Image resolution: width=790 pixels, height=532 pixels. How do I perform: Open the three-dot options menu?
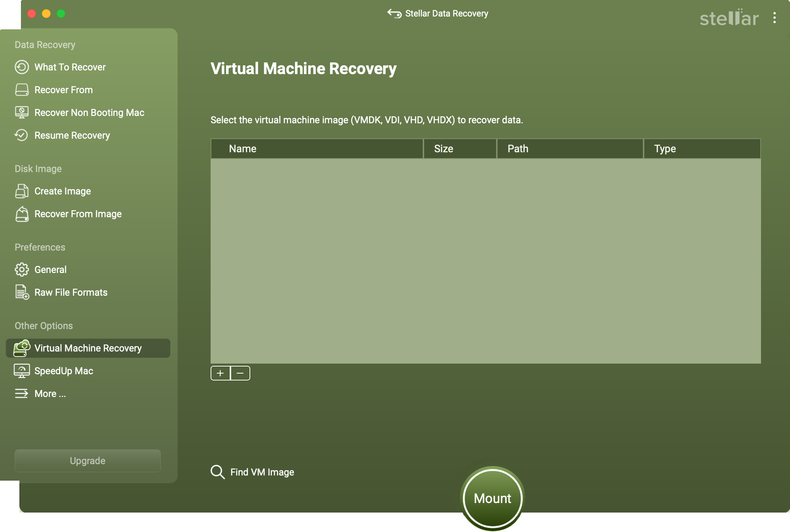(774, 18)
